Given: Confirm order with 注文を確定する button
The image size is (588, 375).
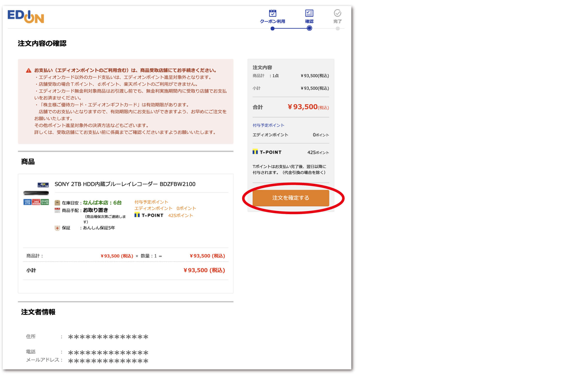Looking at the screenshot, I should (x=291, y=198).
